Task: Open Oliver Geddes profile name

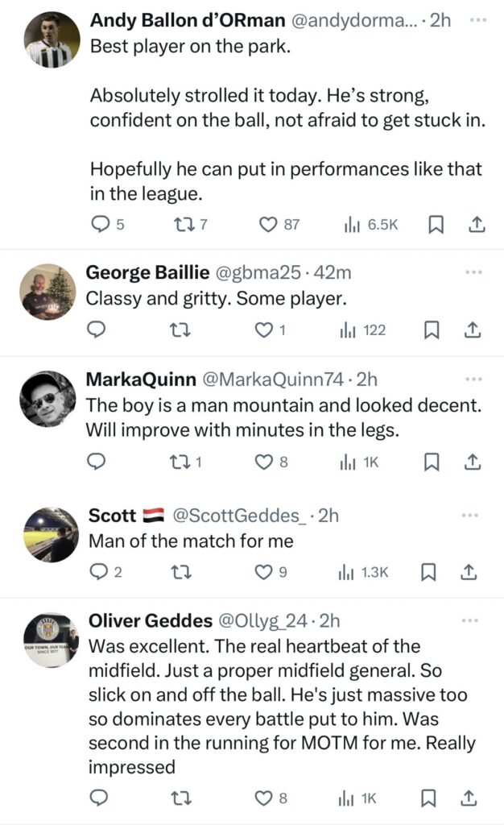Action: 149,620
